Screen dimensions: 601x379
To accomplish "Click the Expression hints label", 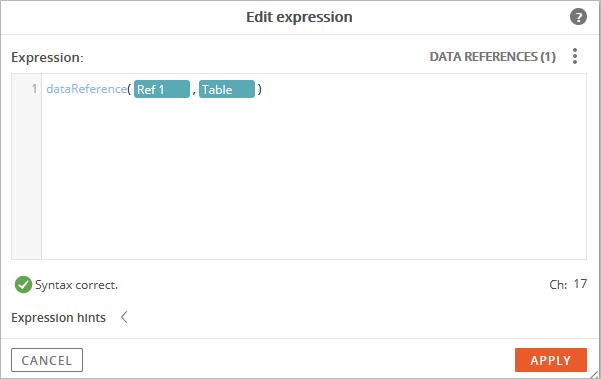I will click(58, 318).
